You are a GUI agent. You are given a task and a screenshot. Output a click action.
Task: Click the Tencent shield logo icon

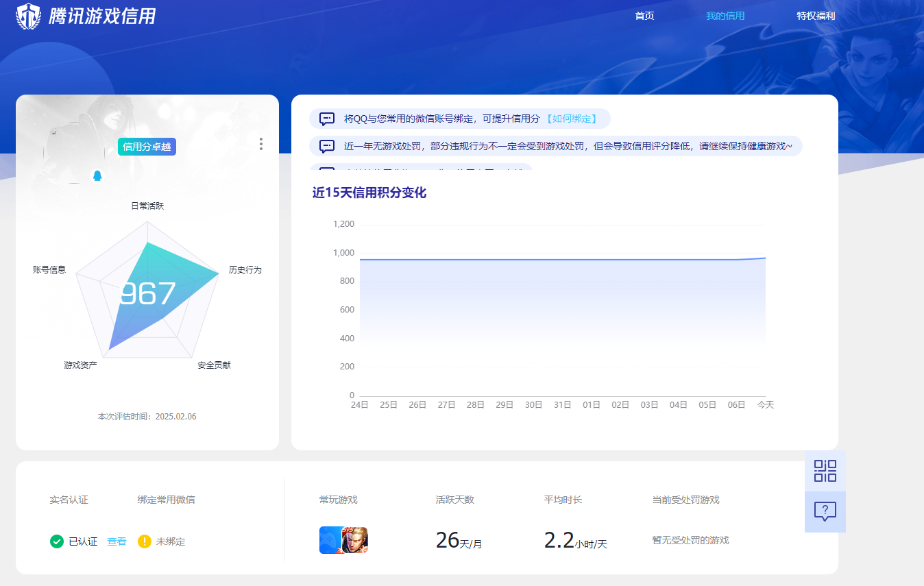click(29, 16)
